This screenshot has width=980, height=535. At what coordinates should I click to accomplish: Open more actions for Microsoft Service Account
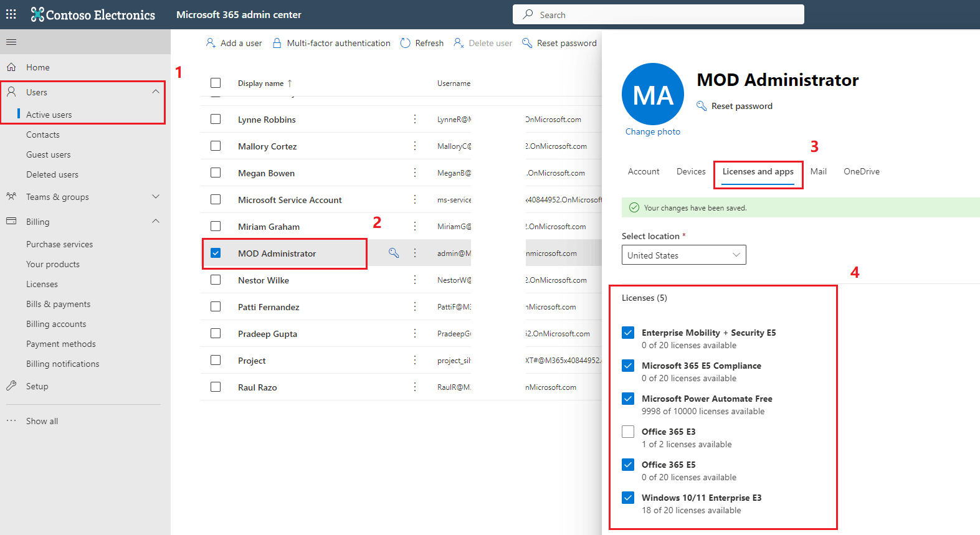click(415, 199)
